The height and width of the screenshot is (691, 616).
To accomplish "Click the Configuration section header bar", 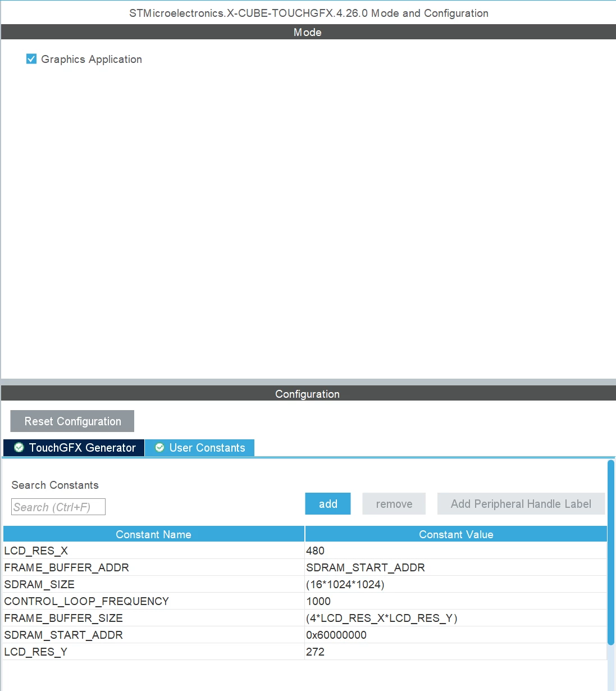I will 308,394.
